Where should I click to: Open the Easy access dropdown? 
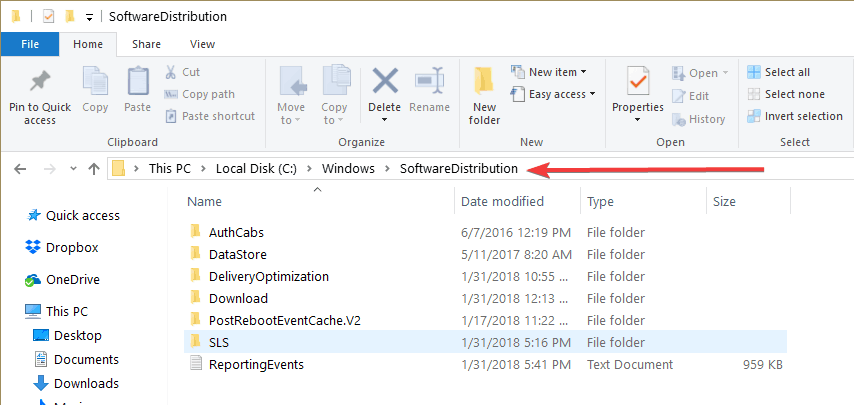553,94
